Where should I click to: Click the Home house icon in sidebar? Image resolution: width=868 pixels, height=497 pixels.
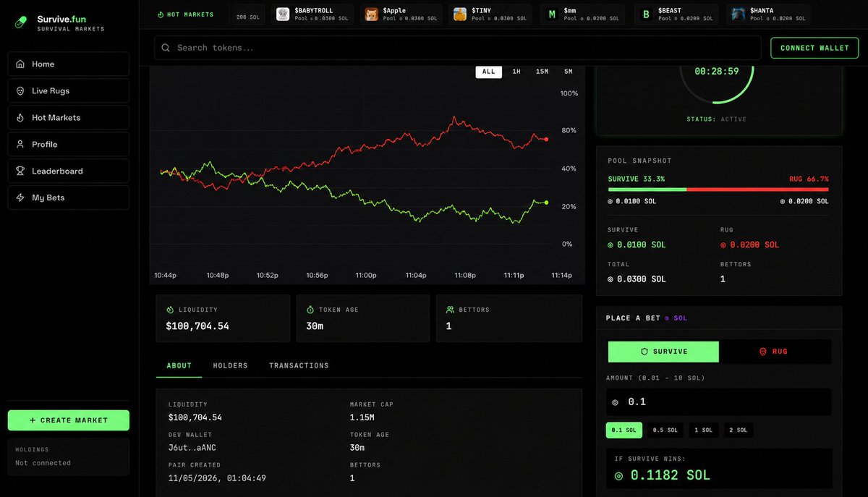point(20,64)
